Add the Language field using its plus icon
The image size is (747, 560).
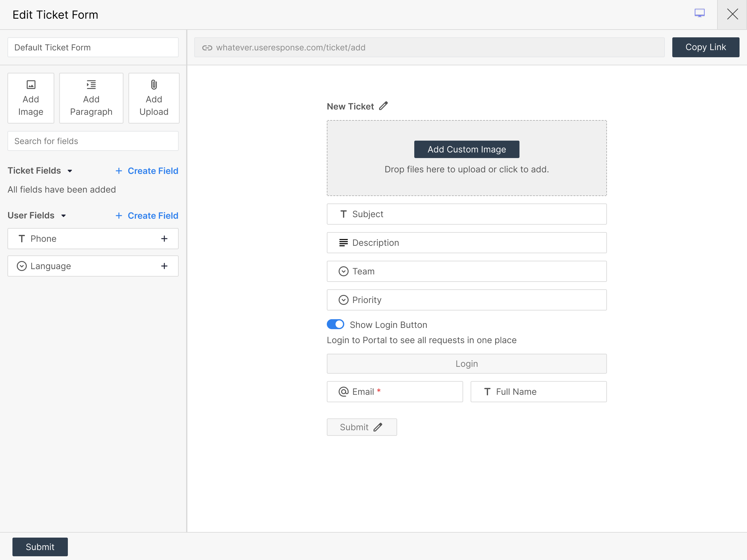(164, 266)
